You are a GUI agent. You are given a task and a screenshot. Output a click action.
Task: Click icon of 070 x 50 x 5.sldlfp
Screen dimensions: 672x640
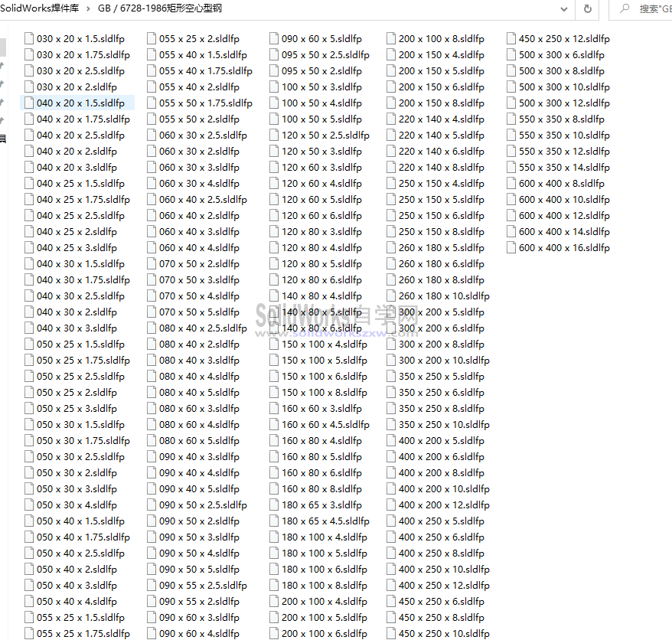pyautogui.click(x=152, y=312)
